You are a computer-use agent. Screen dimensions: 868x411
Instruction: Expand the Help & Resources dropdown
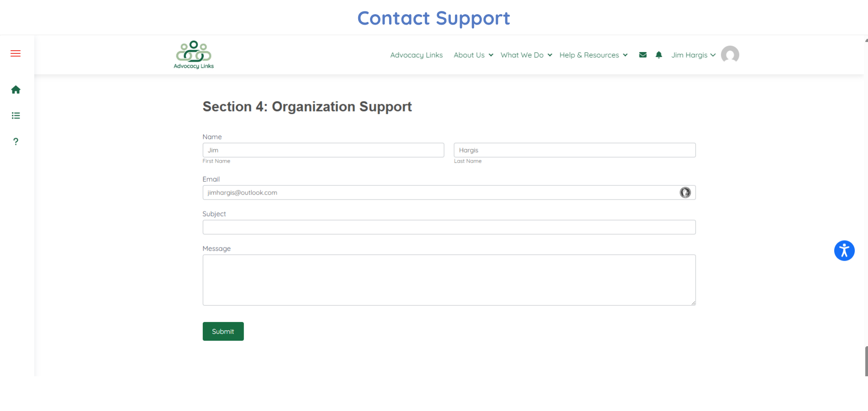coord(593,55)
